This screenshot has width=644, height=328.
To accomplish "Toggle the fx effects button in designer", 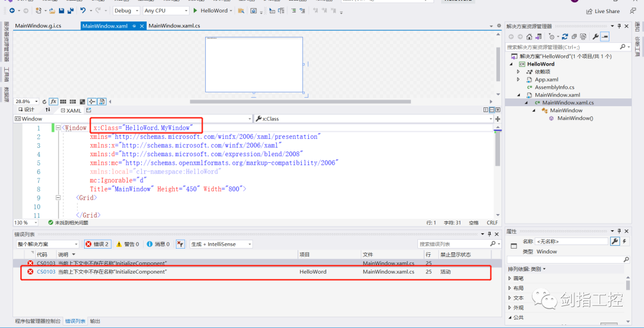I will (54, 101).
